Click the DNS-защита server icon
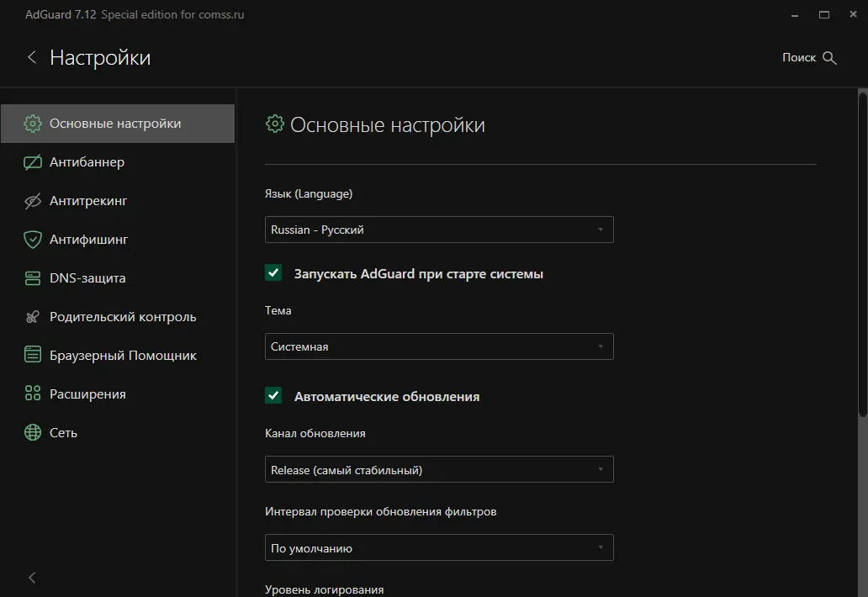 pos(33,278)
